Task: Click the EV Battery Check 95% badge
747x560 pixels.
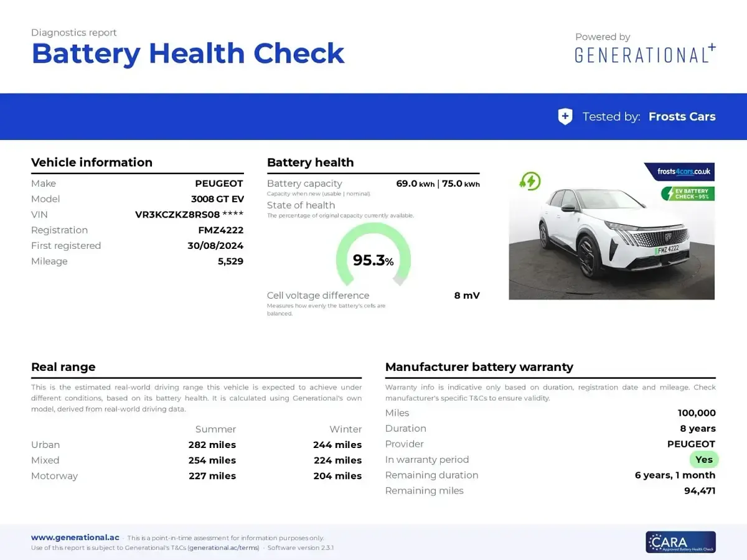Action: point(688,194)
